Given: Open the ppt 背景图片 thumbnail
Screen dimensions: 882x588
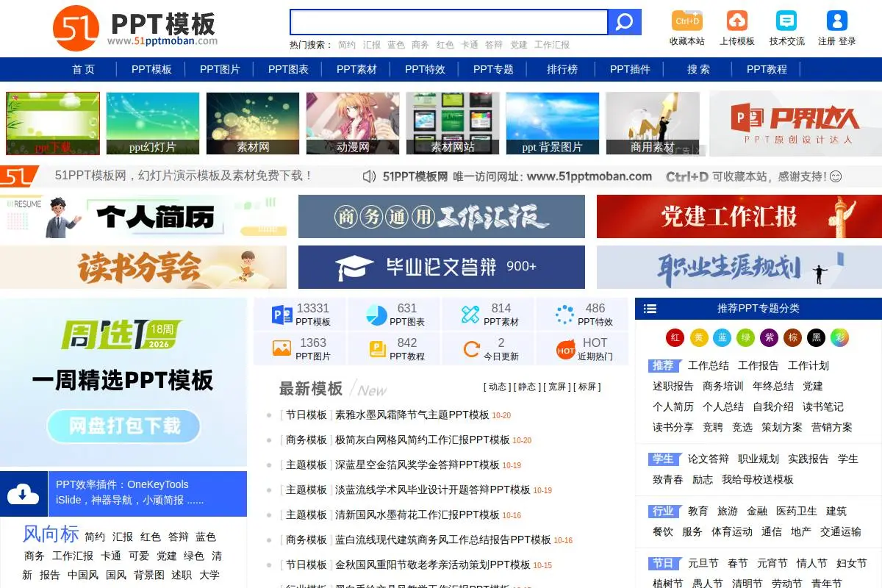Looking at the screenshot, I should (553, 123).
